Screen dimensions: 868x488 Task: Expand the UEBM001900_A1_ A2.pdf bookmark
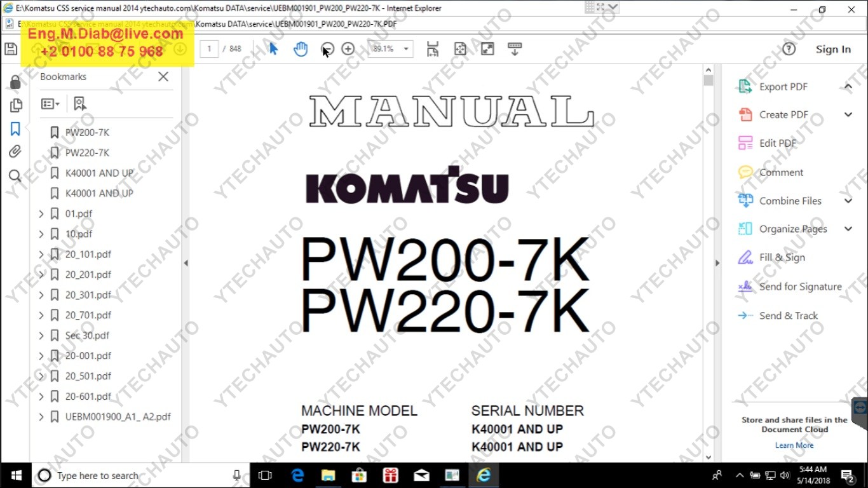[x=41, y=417]
